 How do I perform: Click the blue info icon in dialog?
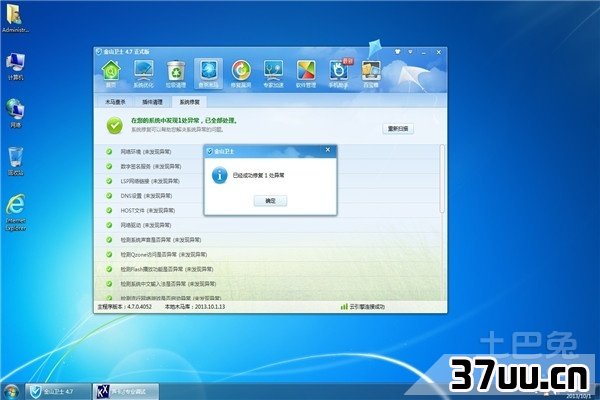[220, 175]
